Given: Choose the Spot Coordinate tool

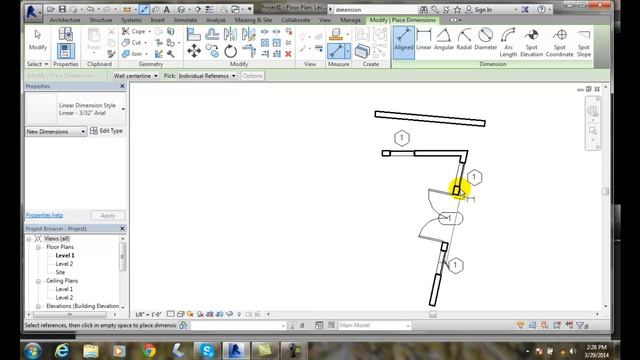Looking at the screenshot, I should pos(560,42).
